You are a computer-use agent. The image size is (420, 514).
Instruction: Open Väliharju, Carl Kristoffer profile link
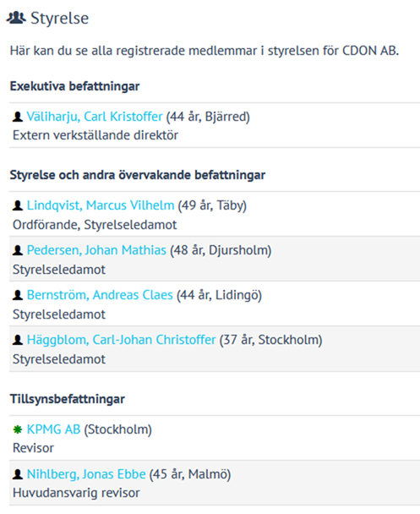click(x=95, y=117)
